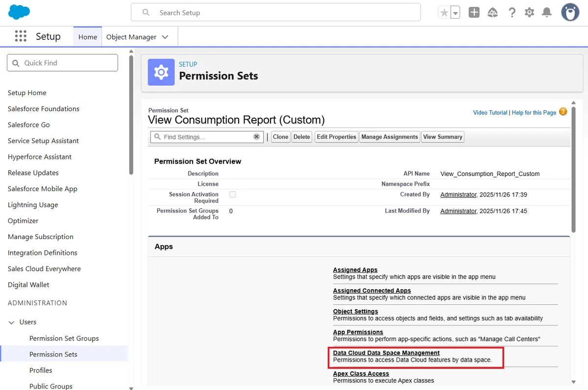Open Profiles in sidebar
588x390 pixels.
pos(41,370)
